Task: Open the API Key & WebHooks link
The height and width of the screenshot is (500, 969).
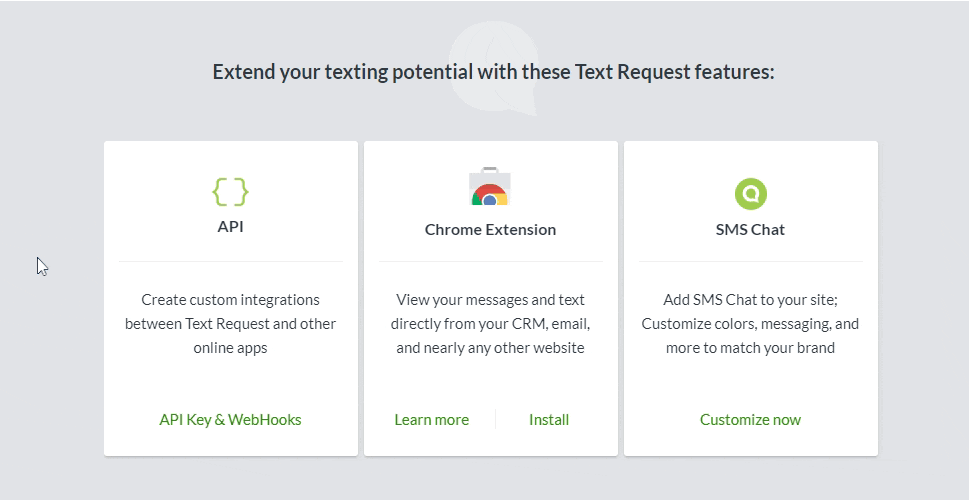Action: pos(230,420)
